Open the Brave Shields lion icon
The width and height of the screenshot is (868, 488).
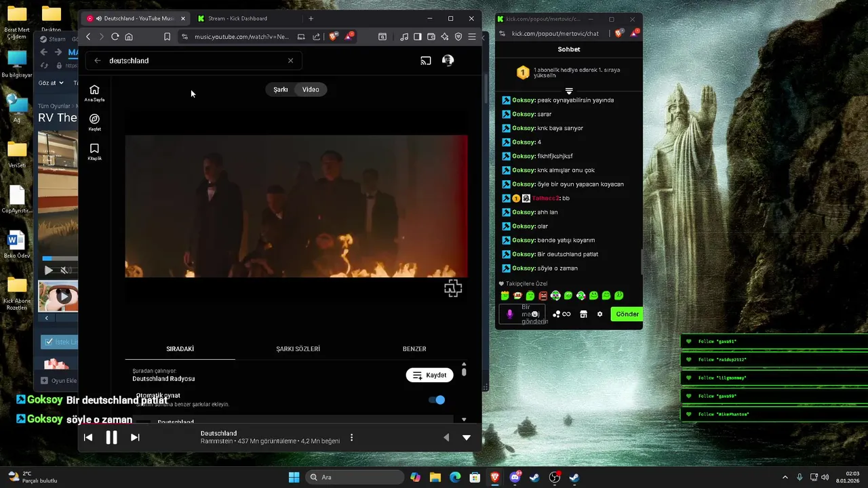point(333,37)
